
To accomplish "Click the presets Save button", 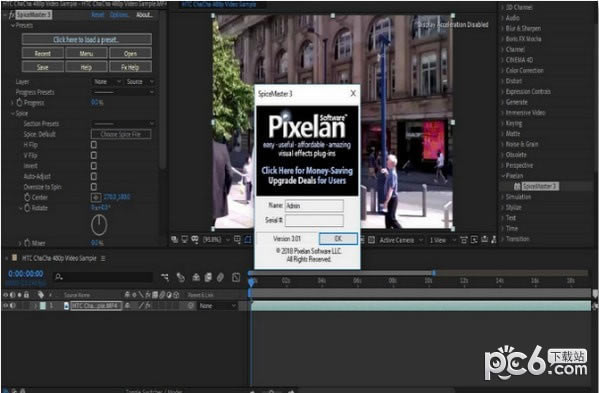I will 43,67.
